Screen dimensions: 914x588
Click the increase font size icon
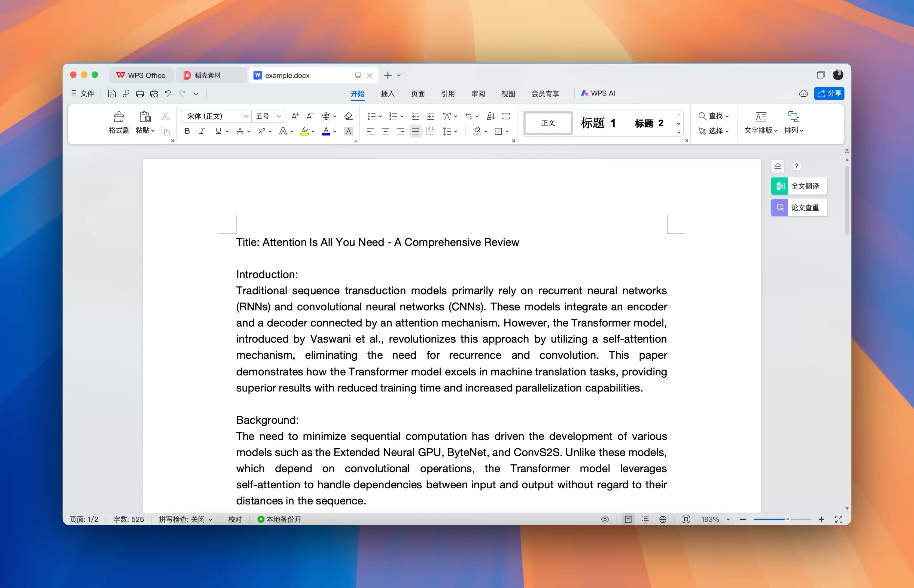tap(295, 116)
